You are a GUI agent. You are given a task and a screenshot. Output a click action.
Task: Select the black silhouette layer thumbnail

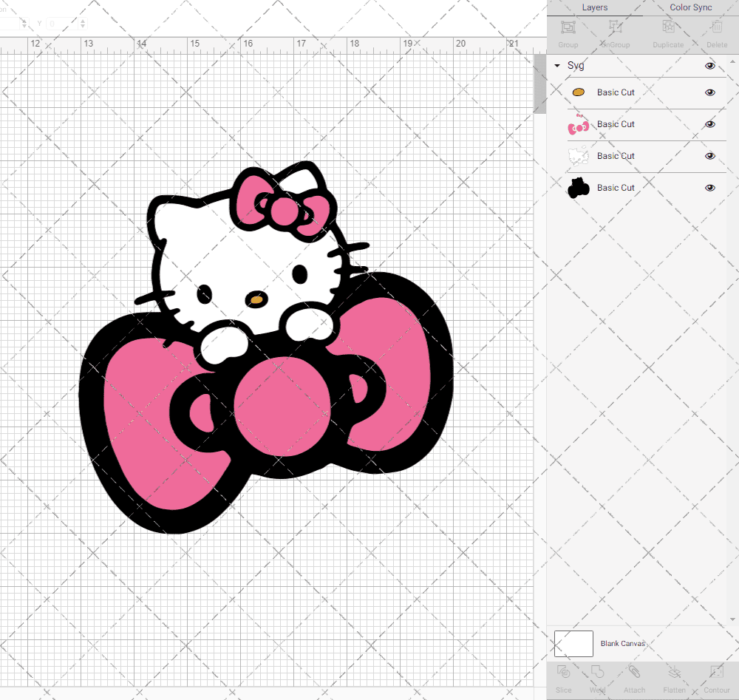click(x=579, y=188)
